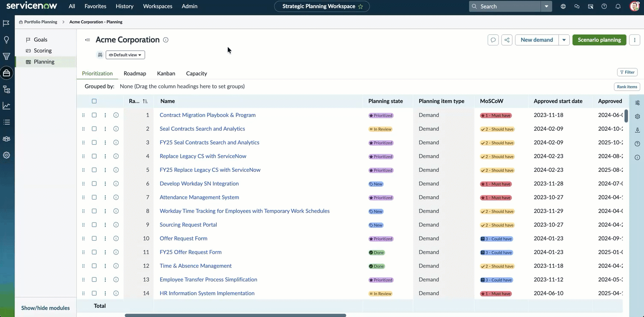Open the New demand split-button arrow

(x=564, y=40)
